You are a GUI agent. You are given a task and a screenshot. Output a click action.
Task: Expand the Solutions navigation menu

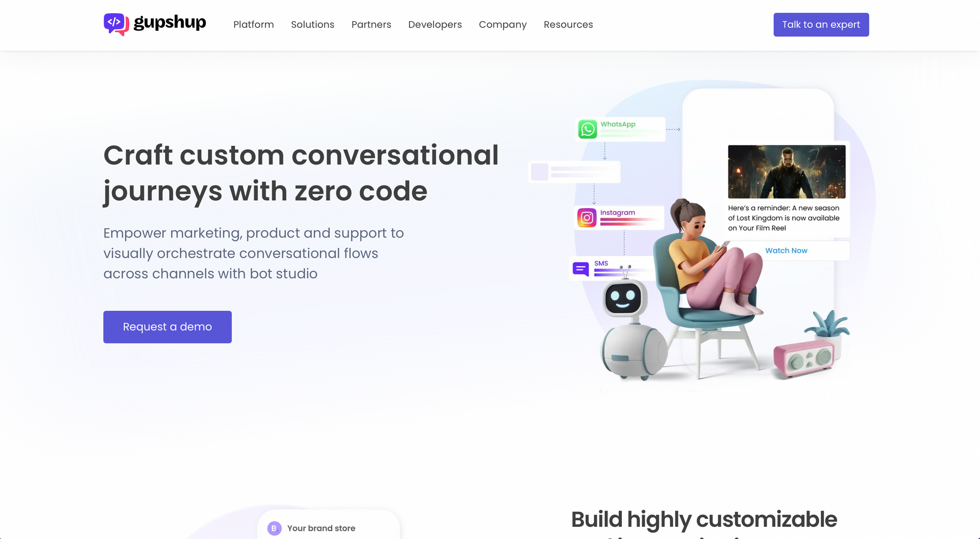312,24
